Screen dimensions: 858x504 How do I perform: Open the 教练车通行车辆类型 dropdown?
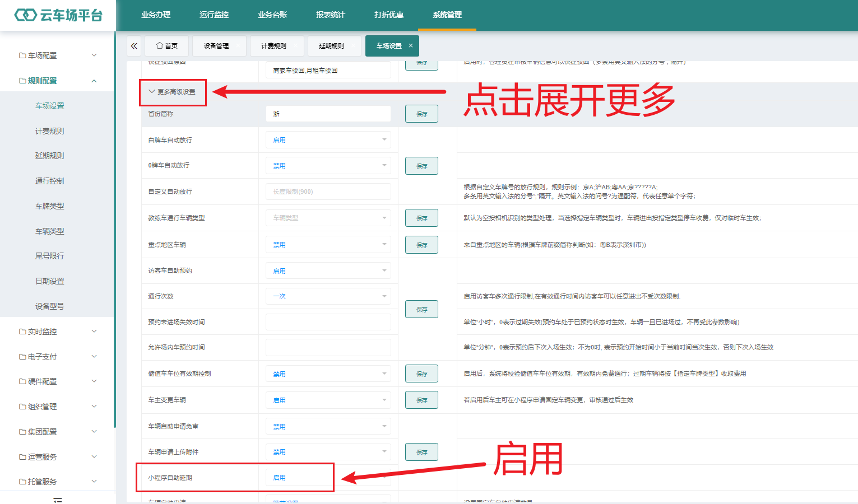328,218
